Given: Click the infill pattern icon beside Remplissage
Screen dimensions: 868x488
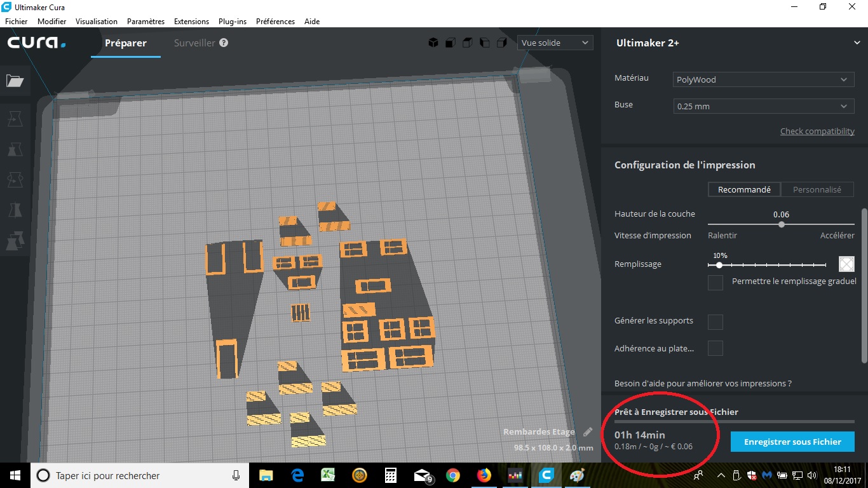Looking at the screenshot, I should [846, 264].
